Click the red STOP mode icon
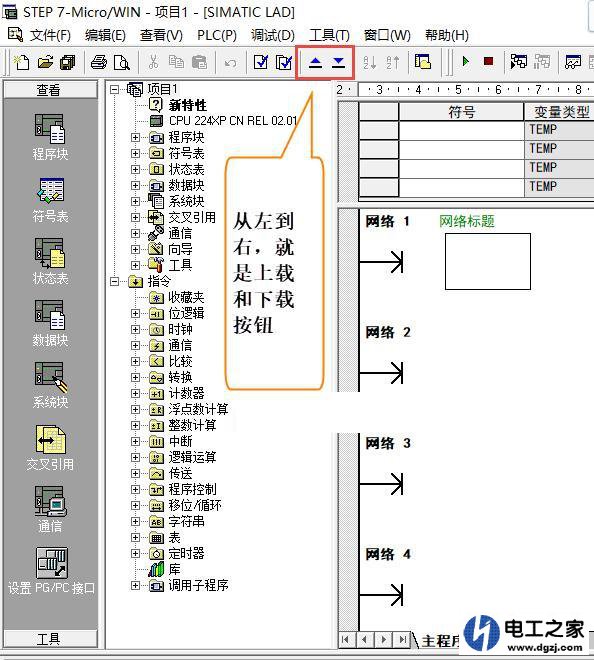594x660 pixels. coord(488,62)
